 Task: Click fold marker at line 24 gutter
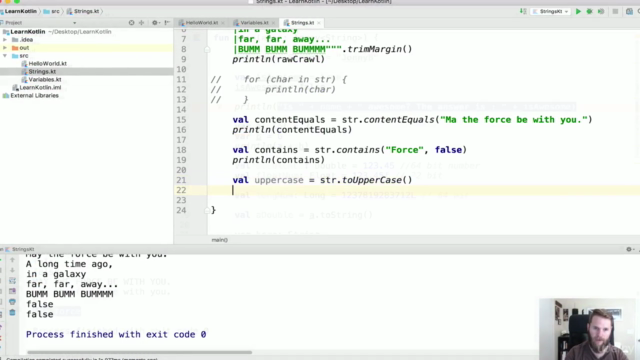point(207,210)
